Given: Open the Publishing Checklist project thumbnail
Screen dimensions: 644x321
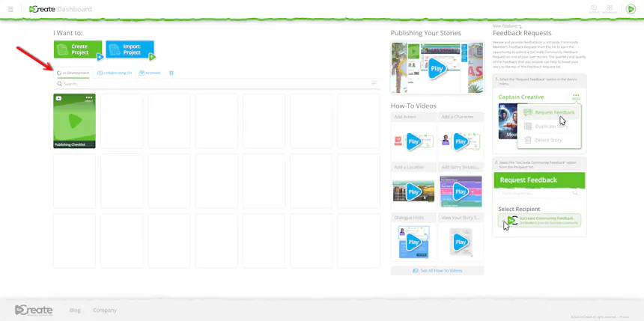Looking at the screenshot, I should tap(74, 120).
